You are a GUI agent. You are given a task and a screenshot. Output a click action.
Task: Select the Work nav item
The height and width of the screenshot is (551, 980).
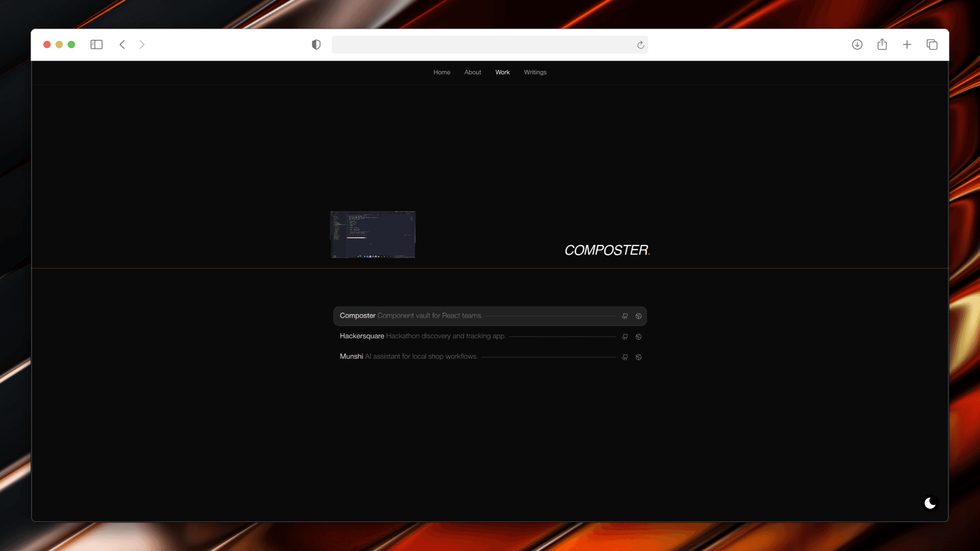(502, 72)
